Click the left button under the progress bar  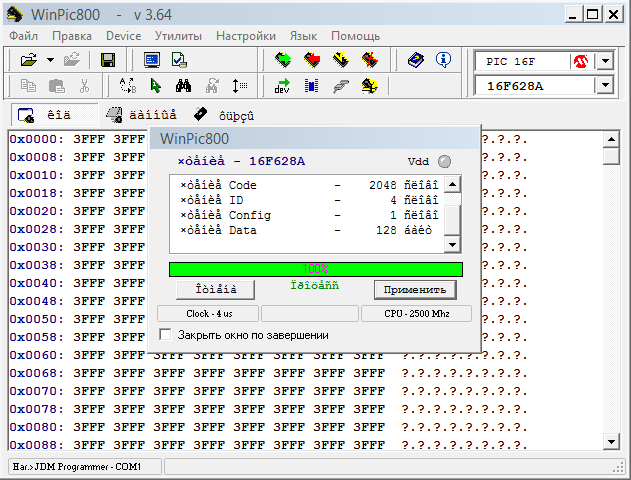click(216, 290)
